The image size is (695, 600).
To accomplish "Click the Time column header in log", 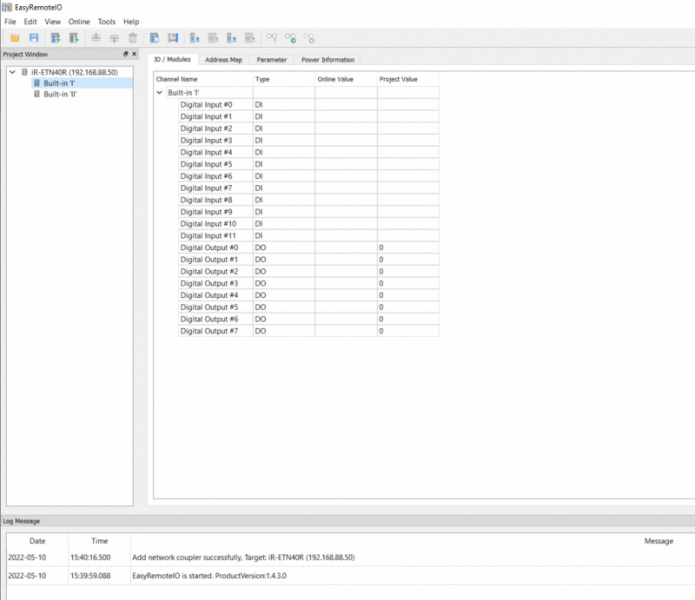I will pos(100,541).
